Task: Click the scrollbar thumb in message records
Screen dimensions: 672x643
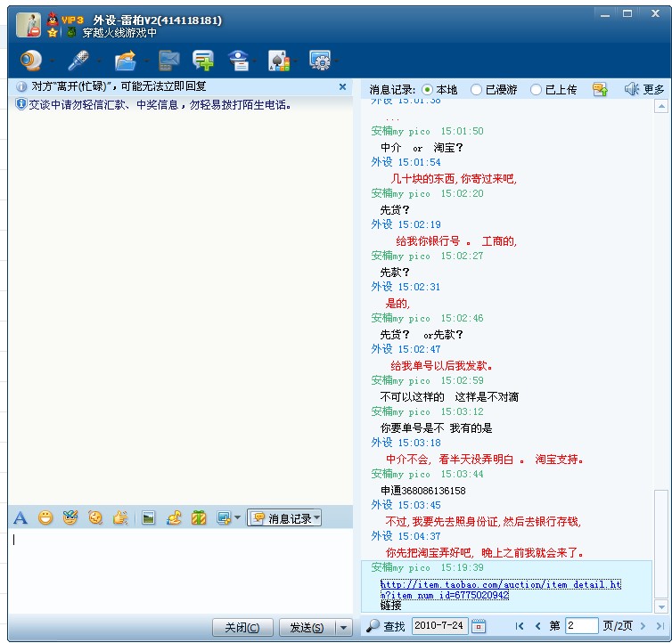Action: coord(661,544)
